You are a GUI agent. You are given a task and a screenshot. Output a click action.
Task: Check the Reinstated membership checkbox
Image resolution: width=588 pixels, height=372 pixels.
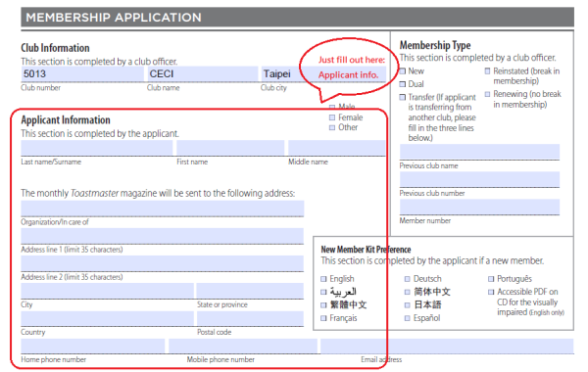click(x=487, y=70)
